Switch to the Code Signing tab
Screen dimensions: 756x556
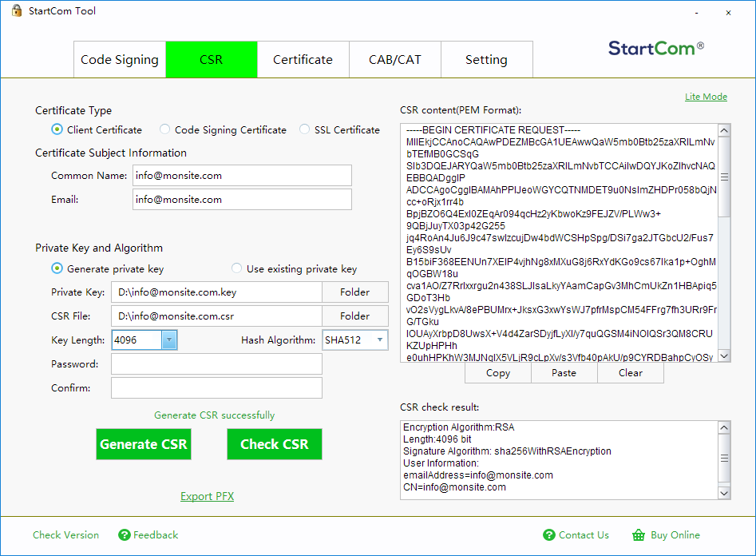coord(120,59)
